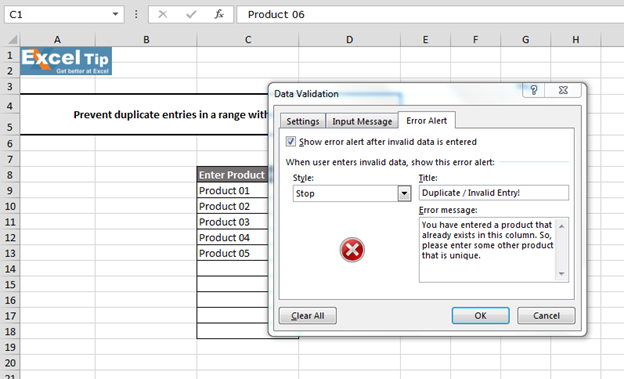The width and height of the screenshot is (624, 379).
Task: Select column C header
Action: click(x=248, y=39)
